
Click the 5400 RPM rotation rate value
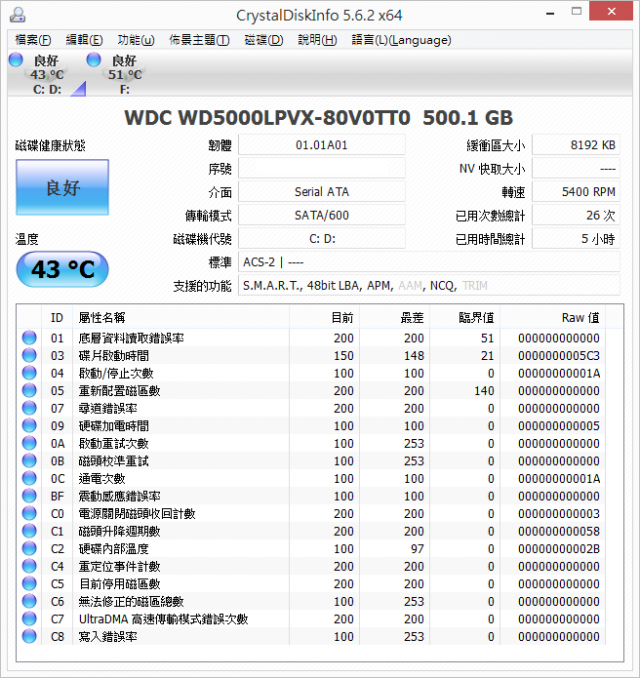click(x=576, y=192)
